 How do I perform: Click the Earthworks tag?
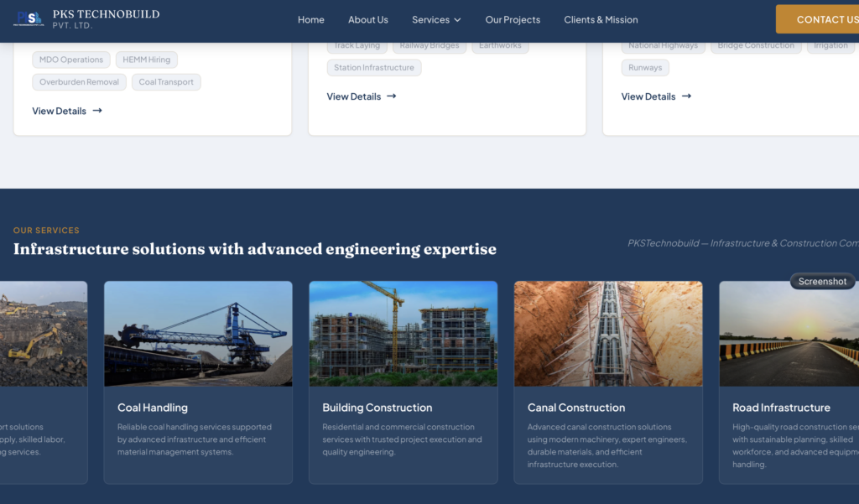coord(500,47)
